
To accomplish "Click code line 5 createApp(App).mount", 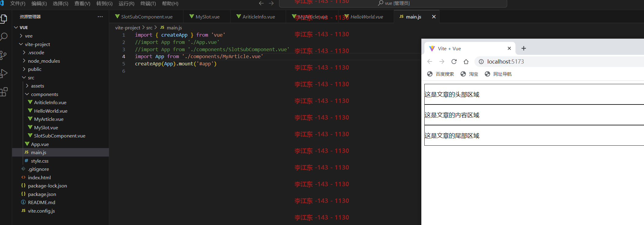I will [x=176, y=64].
